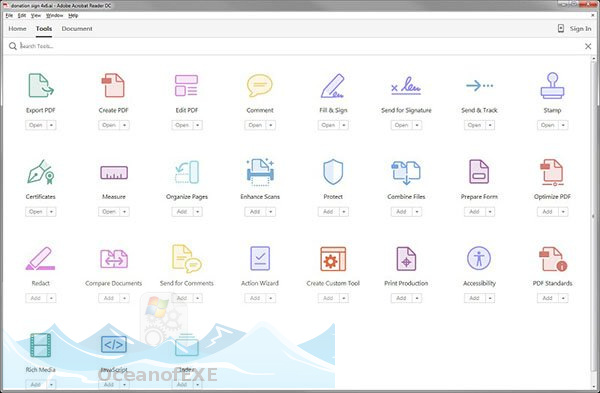Select the Prepare Form icon

tap(479, 172)
